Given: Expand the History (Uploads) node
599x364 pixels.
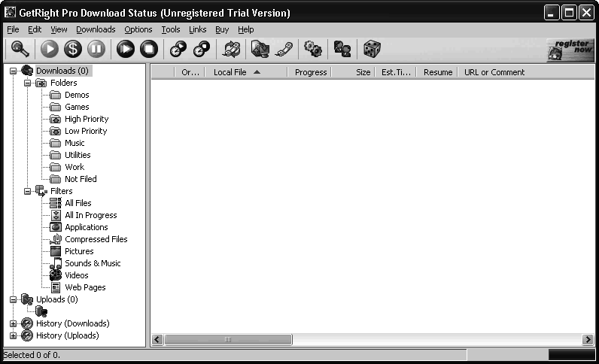Looking at the screenshot, I should 14,335.
